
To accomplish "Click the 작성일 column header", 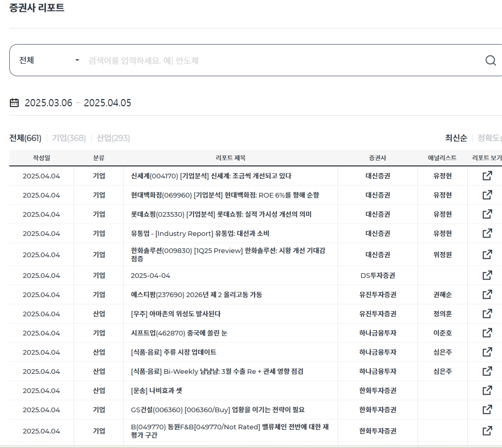I will [41, 158].
